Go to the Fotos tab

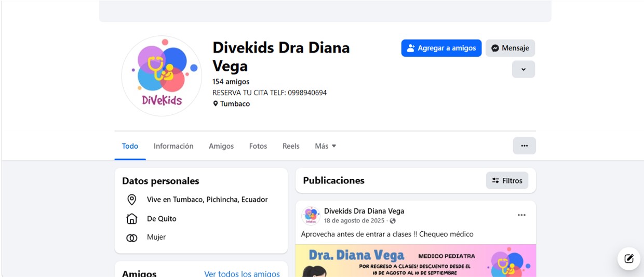click(258, 146)
